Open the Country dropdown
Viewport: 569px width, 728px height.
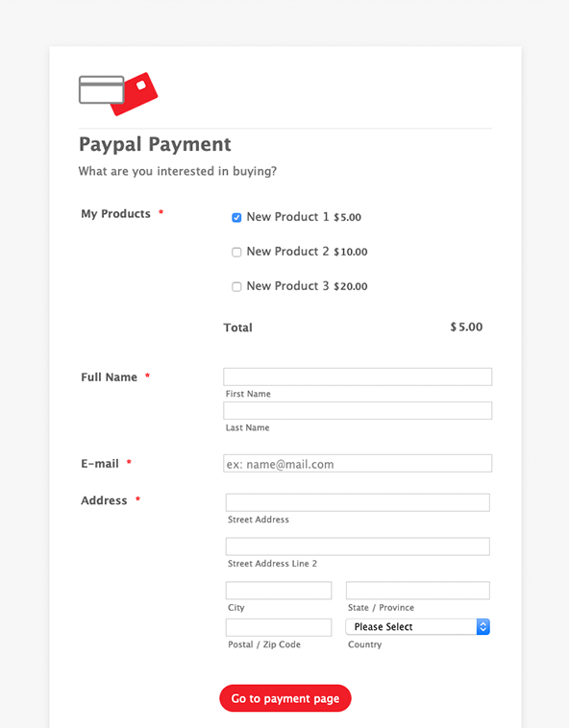[417, 627]
